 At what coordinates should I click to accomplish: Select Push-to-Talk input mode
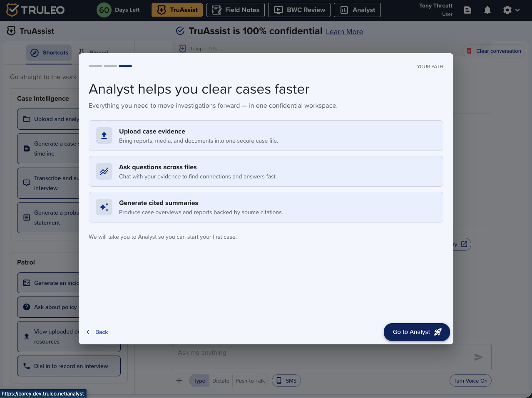click(x=250, y=381)
